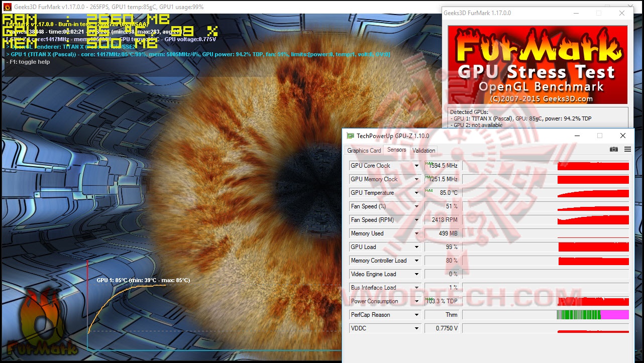
Task: Click the 51 % fan speed value
Action: coord(442,206)
